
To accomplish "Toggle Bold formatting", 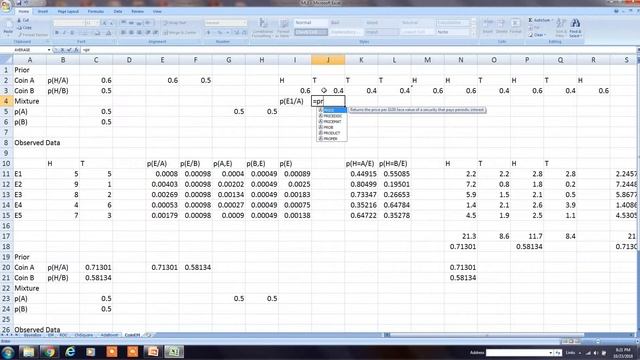I will pyautogui.click(x=57, y=33).
